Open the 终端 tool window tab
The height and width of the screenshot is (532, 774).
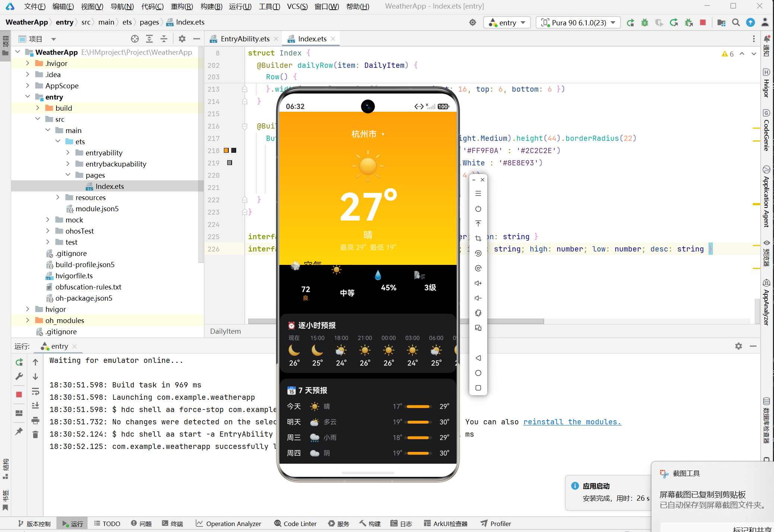click(172, 523)
